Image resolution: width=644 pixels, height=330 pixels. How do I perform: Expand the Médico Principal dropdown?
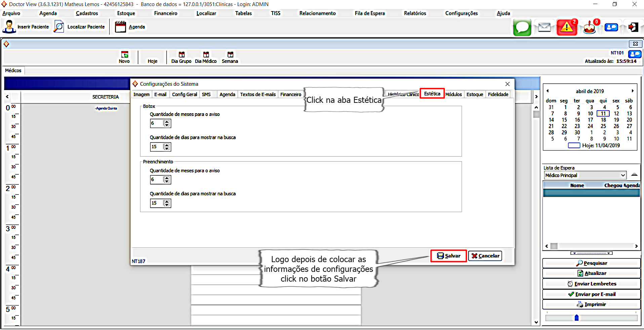coord(623,175)
